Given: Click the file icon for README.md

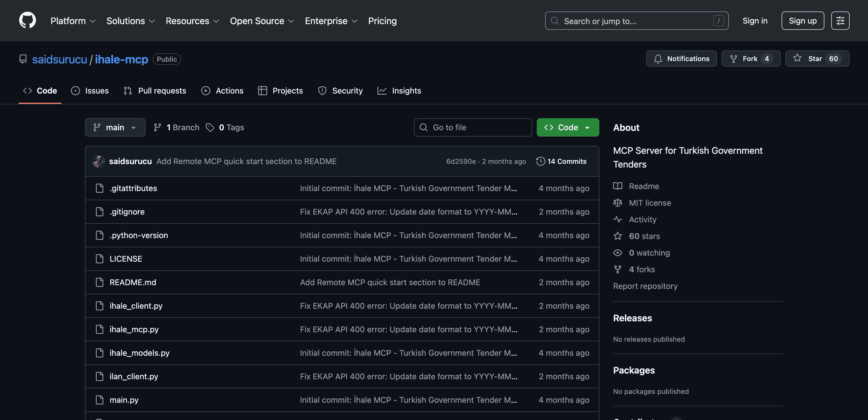Looking at the screenshot, I should [99, 282].
